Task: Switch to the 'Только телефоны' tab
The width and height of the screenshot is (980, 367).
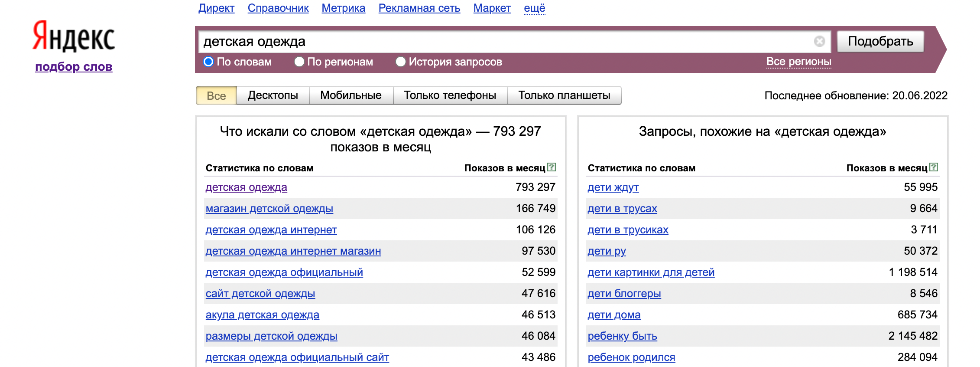Action: pyautogui.click(x=450, y=95)
